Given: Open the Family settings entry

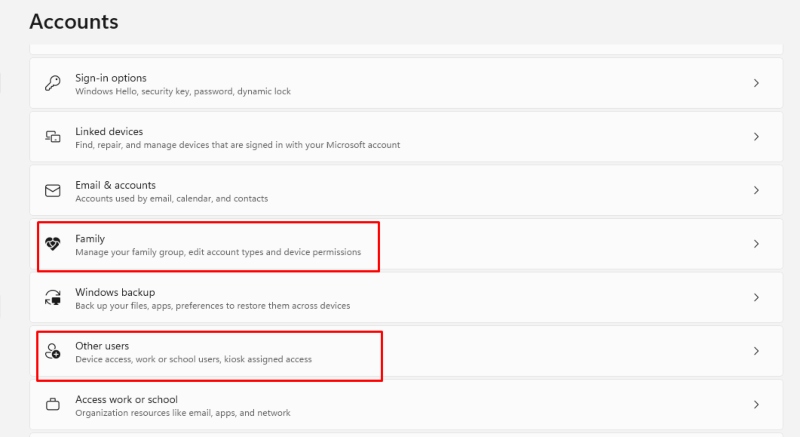Looking at the screenshot, I should 406,244.
